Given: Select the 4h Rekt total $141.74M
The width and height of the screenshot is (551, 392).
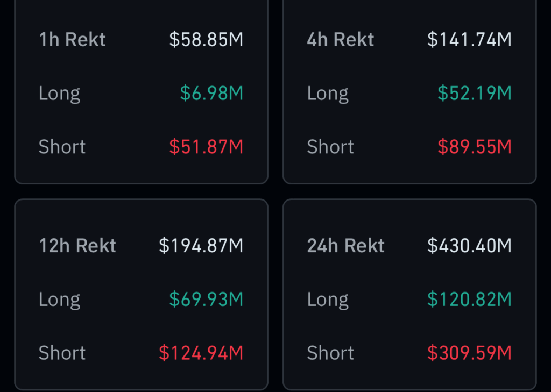Looking at the screenshot, I should coord(469,40).
